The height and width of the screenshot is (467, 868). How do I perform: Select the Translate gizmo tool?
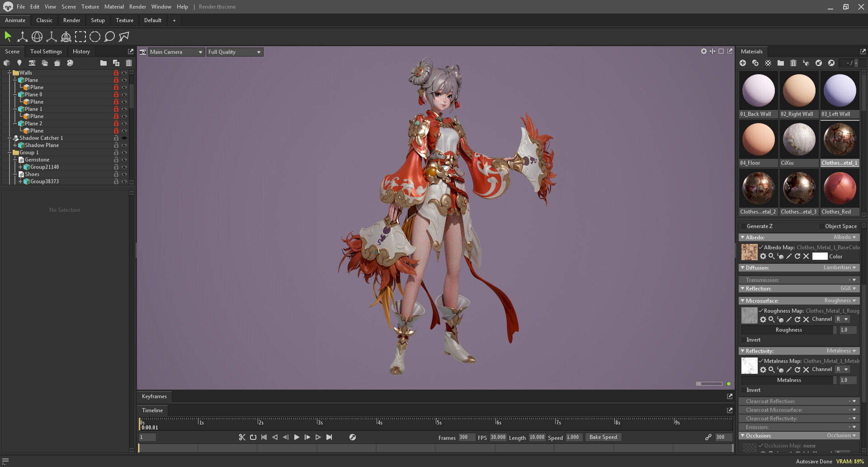point(22,37)
